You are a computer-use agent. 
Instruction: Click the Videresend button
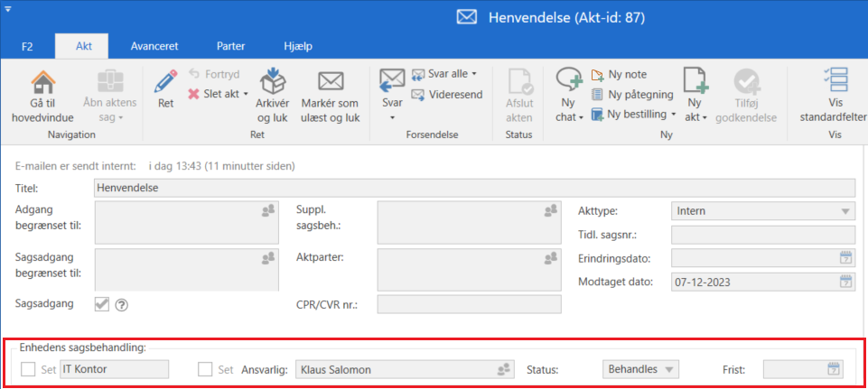point(447,94)
